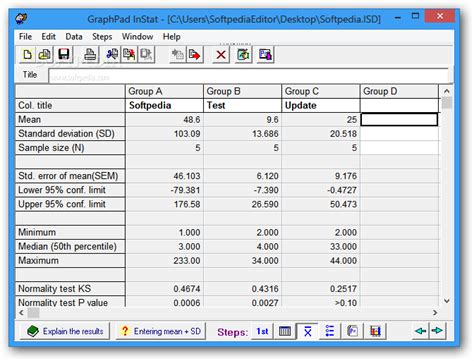This screenshot has height=361, width=474.
Task: Minimize the GraphPad InStat window
Action: click(398, 17)
